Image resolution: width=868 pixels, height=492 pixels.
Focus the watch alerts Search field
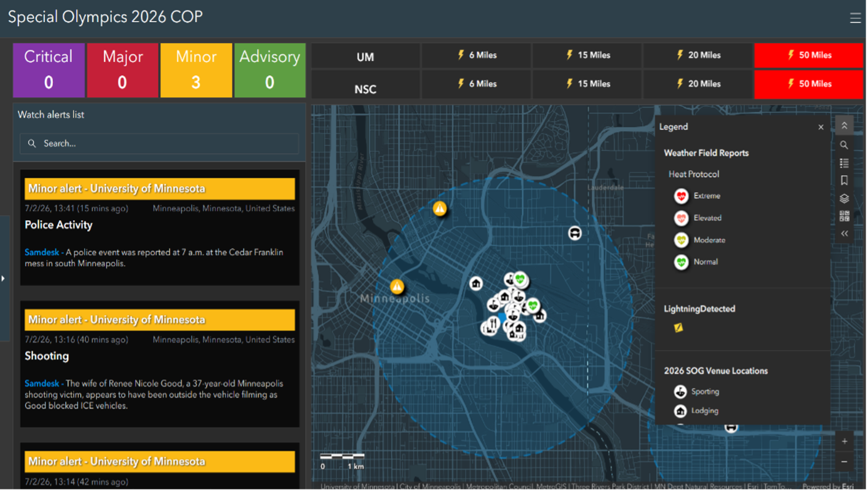point(159,144)
